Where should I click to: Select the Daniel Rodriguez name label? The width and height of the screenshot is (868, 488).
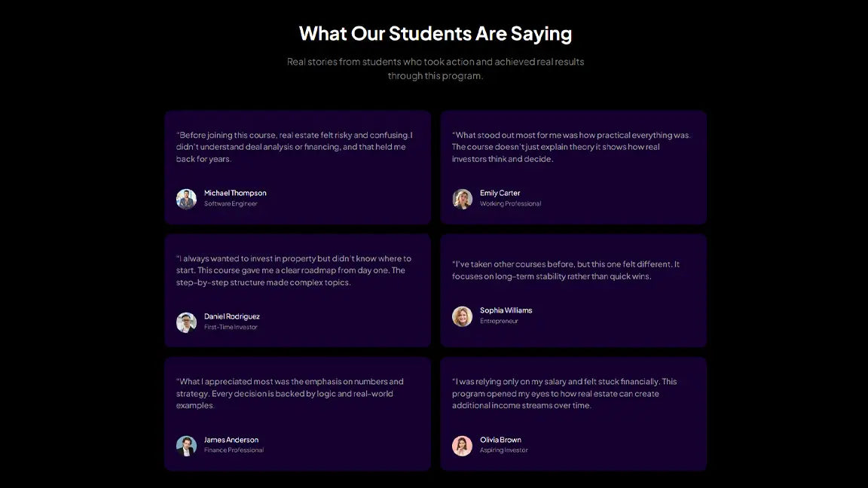pos(232,316)
